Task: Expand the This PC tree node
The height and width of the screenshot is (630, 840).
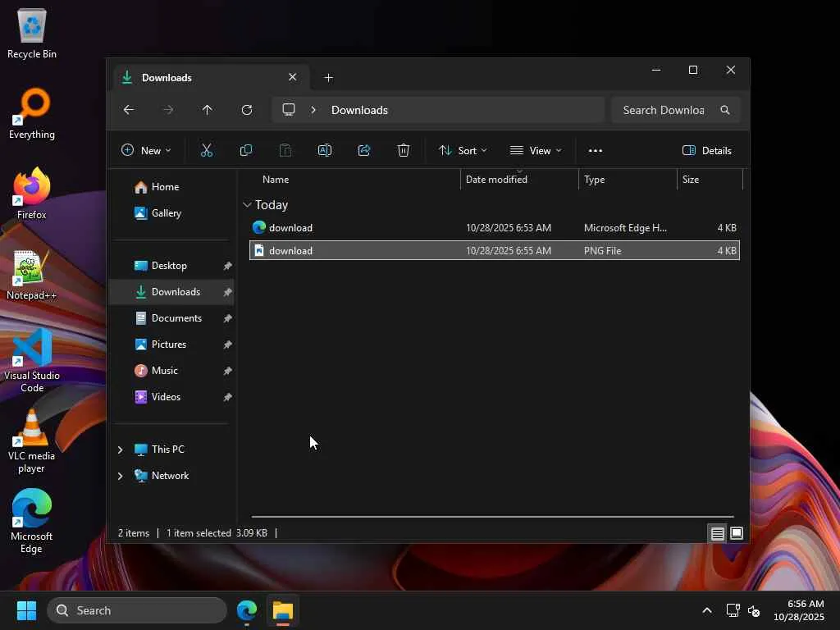Action: point(121,450)
